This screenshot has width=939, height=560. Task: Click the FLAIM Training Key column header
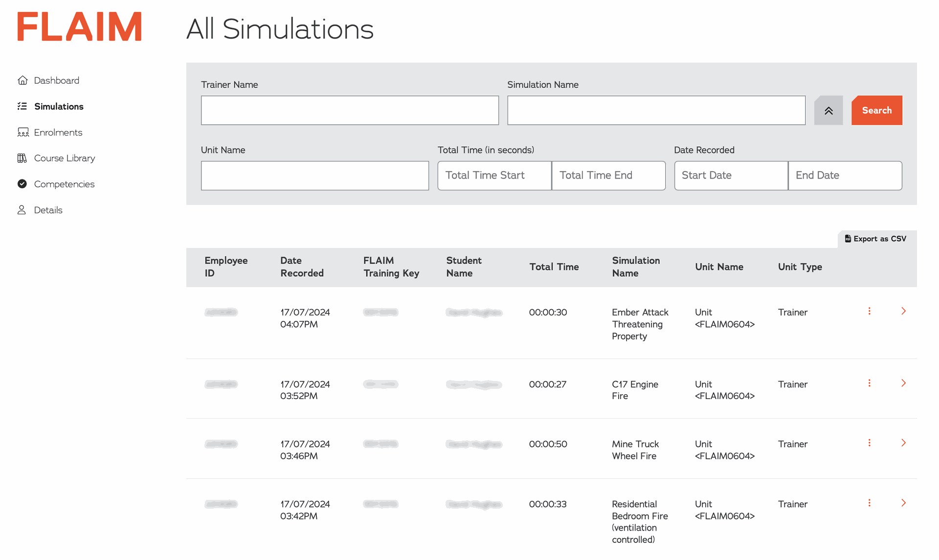coord(391,267)
